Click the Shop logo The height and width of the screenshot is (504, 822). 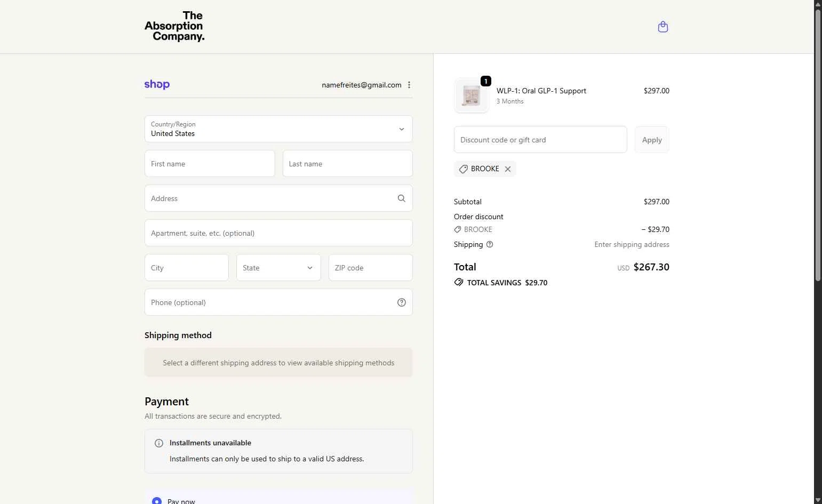click(x=157, y=84)
